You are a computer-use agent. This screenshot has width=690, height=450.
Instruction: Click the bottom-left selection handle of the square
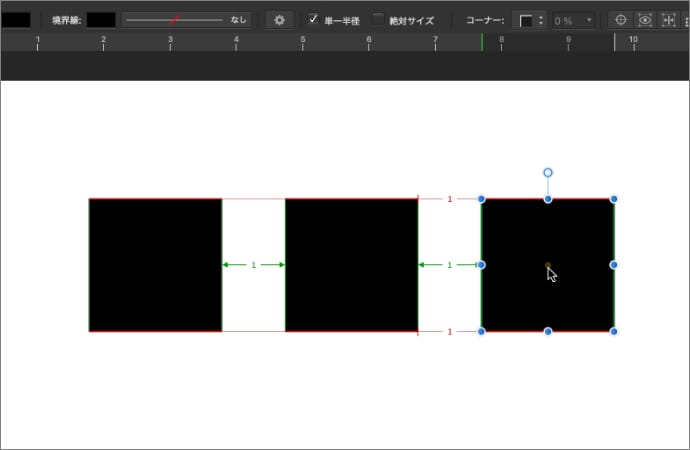(x=482, y=331)
